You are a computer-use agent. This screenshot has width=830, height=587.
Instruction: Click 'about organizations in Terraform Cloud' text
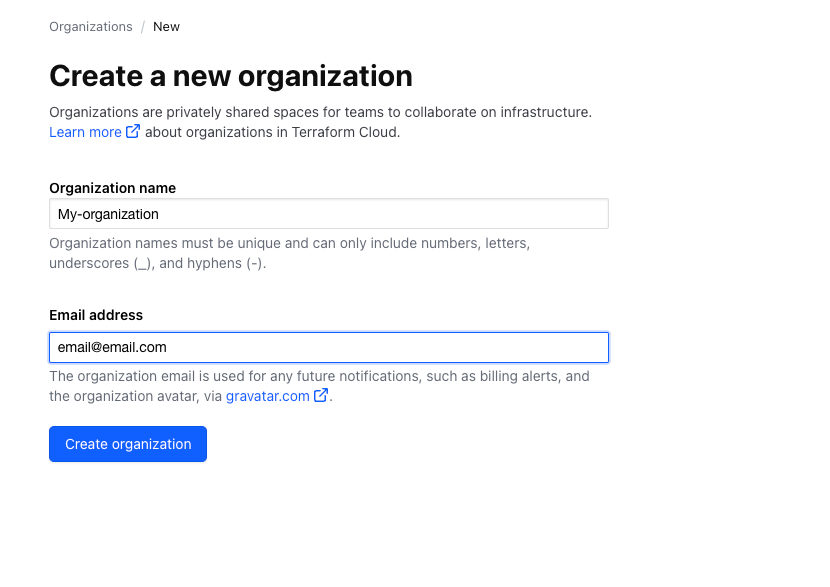[x=272, y=132]
